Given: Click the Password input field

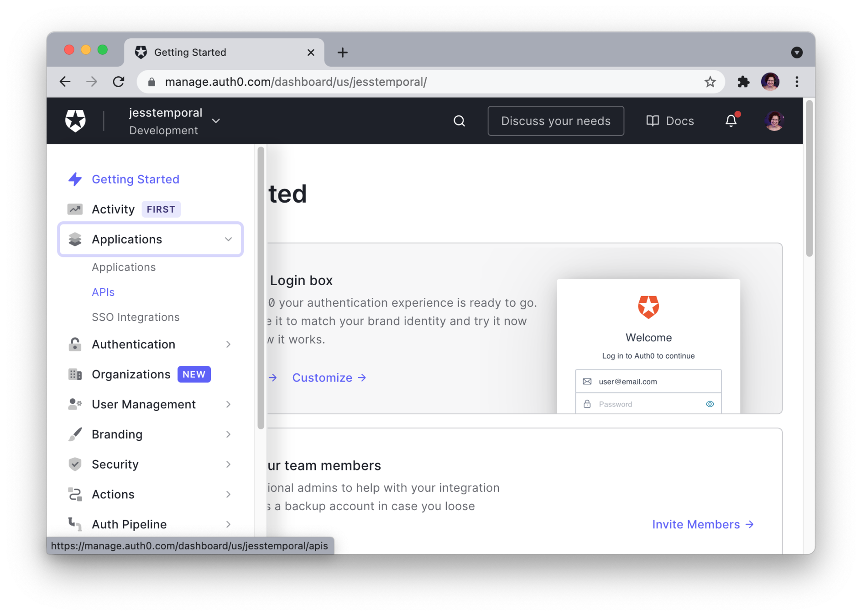Looking at the screenshot, I should 648,404.
